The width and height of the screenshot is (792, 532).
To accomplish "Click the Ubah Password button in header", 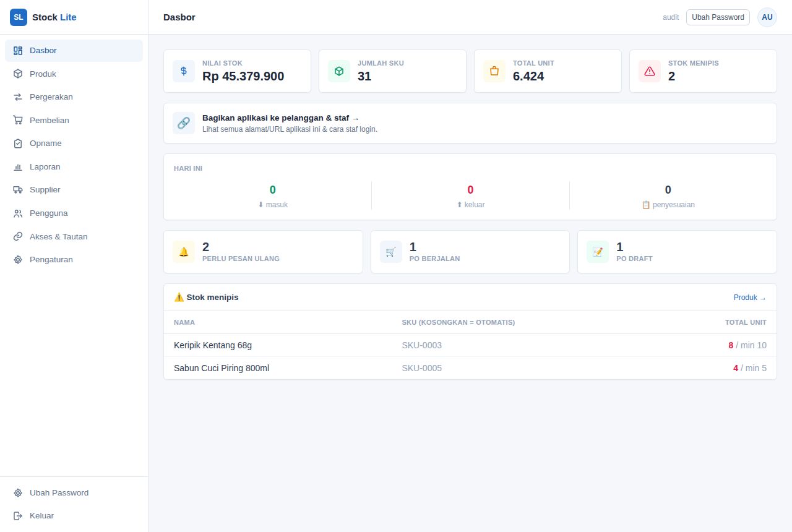I will (x=718, y=17).
